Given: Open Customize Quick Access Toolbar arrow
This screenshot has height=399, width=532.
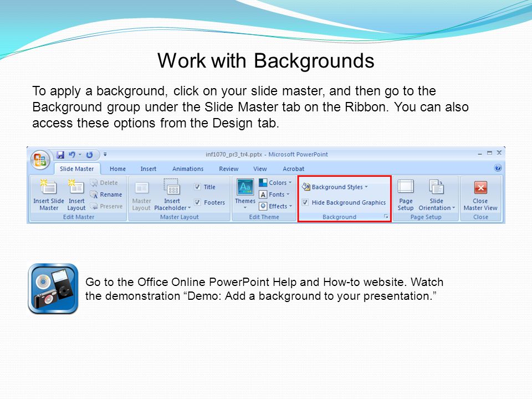Looking at the screenshot, I should pos(105,155).
